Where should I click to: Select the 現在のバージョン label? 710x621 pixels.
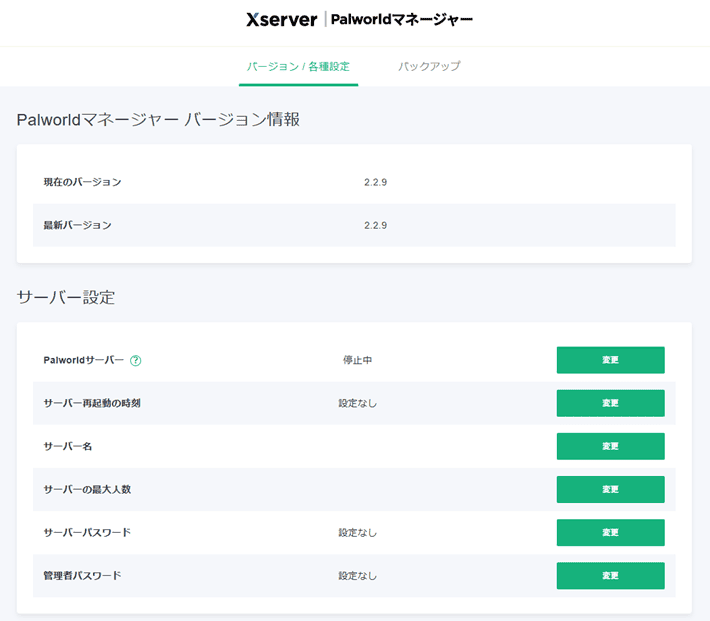pyautogui.click(x=82, y=182)
